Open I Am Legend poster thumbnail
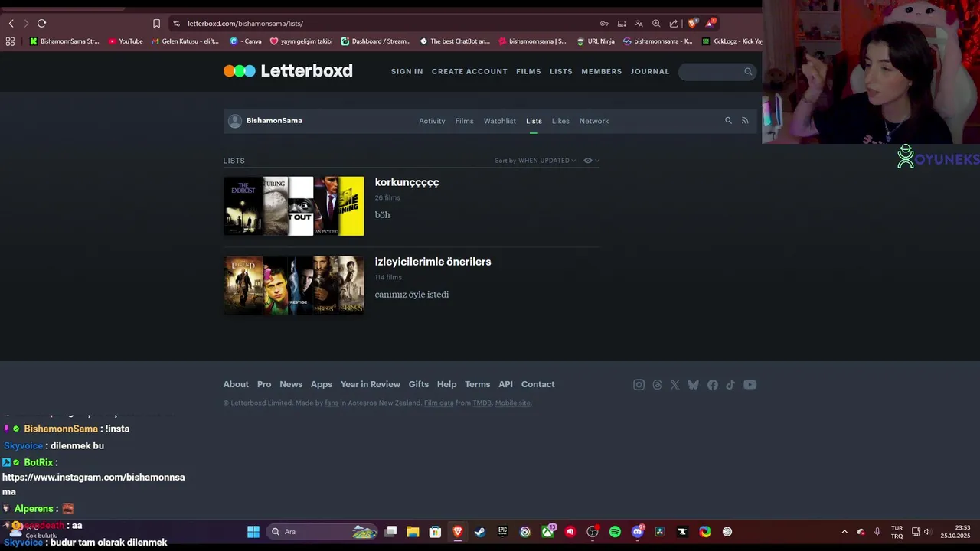Screen dimensions: 980x551 point(243,285)
